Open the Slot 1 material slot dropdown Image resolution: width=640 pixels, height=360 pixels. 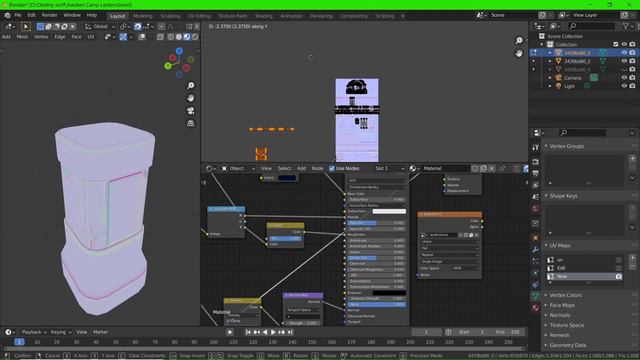[x=389, y=168]
